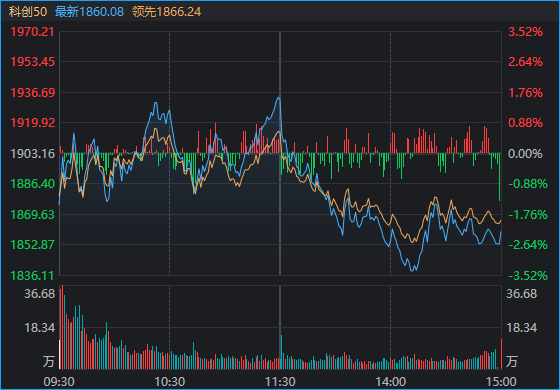
Task: Click the 1886.40 price axis label
Action: [x=32, y=184]
